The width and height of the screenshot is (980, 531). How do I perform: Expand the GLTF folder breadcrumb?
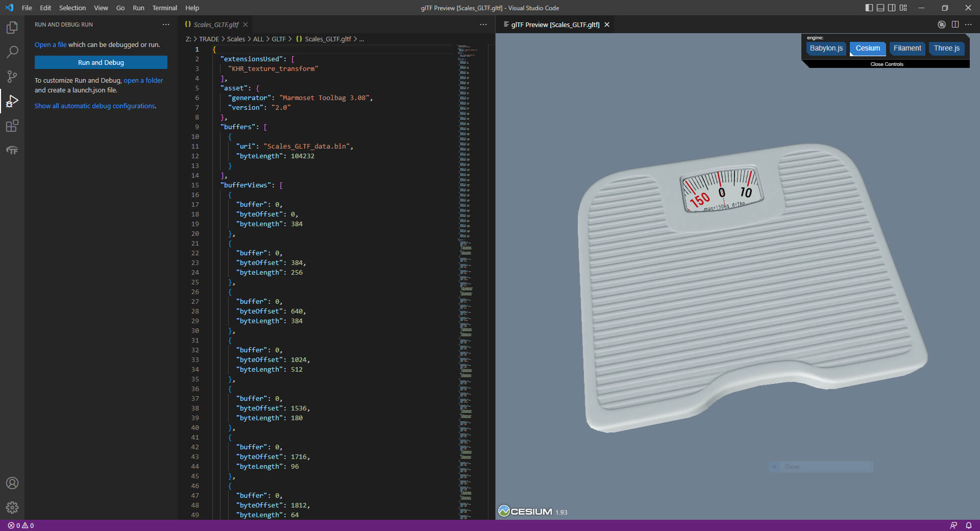(278, 39)
